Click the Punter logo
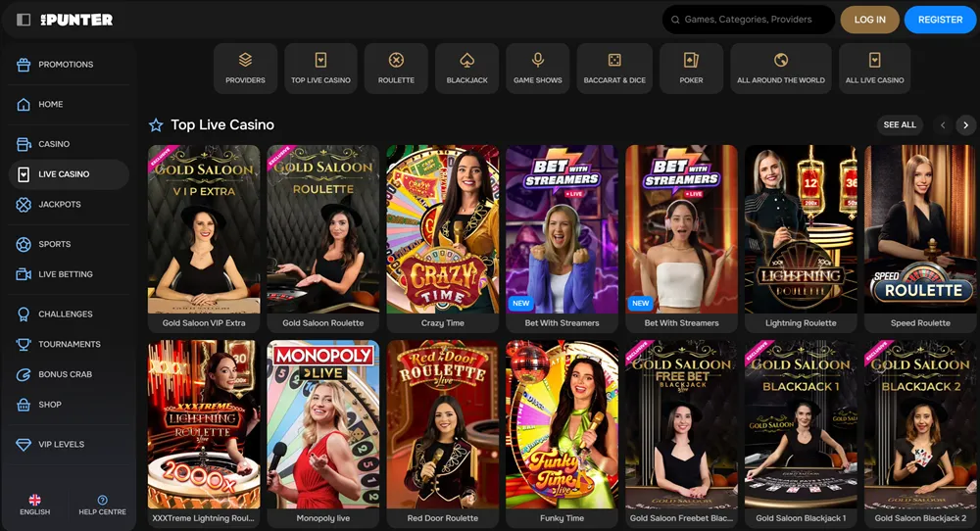Screen dimensions: 980x531 point(76,20)
